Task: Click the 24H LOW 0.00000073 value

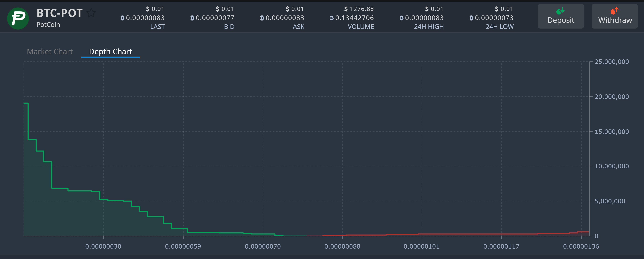Action: (491, 18)
